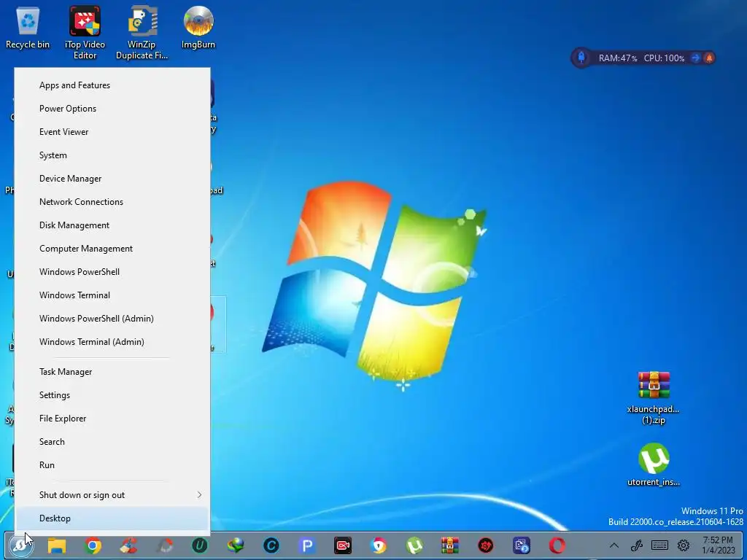Click the settings gear tray icon
The height and width of the screenshot is (560, 747).
click(684, 545)
